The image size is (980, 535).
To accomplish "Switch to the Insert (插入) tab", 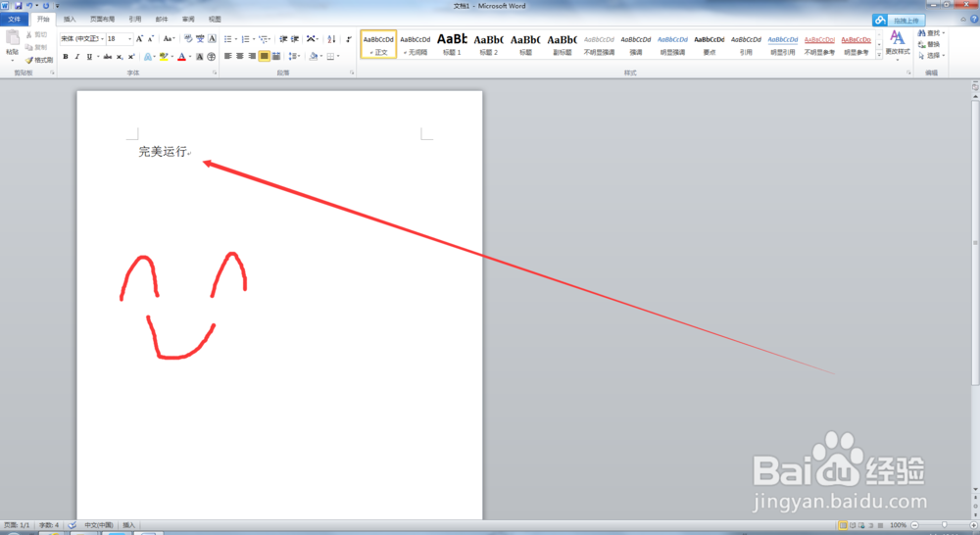I will [70, 20].
